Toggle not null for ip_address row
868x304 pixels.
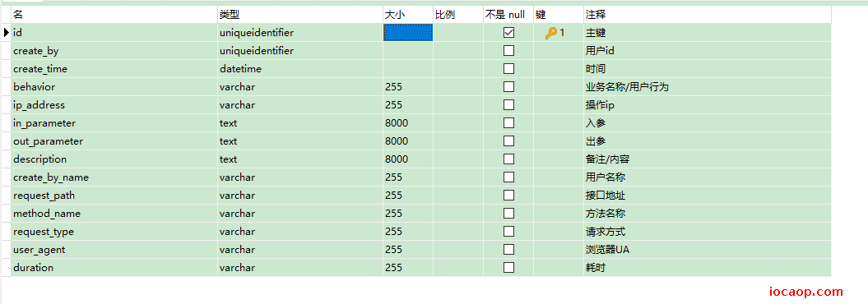(x=508, y=105)
